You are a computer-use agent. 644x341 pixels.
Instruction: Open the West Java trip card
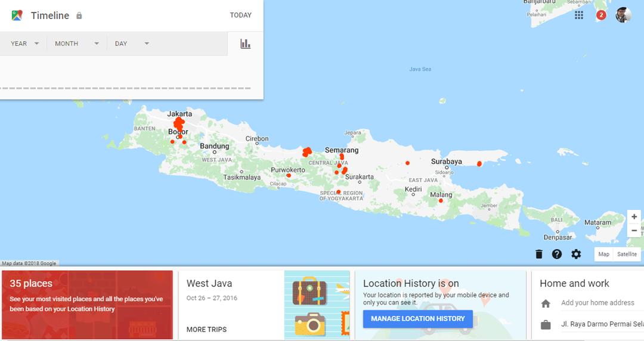264,305
